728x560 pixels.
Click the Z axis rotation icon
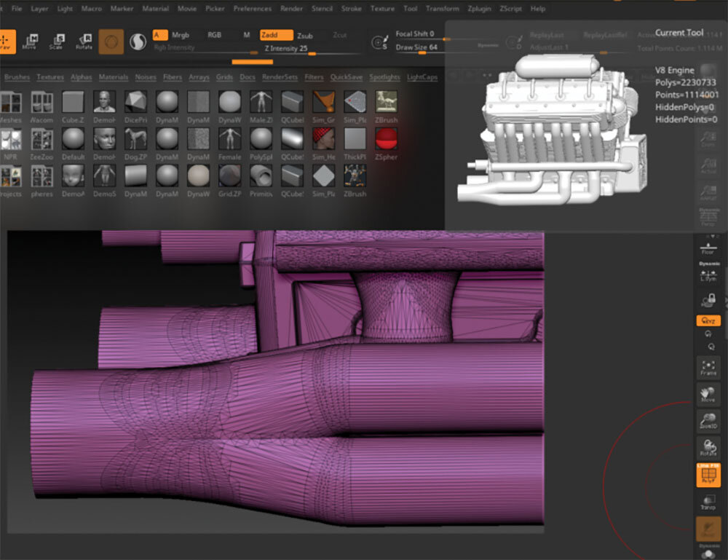[x=711, y=347]
